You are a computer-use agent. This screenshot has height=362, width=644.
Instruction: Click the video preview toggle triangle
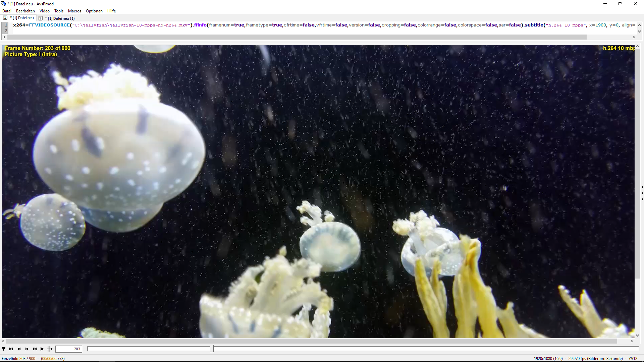(x=4, y=349)
